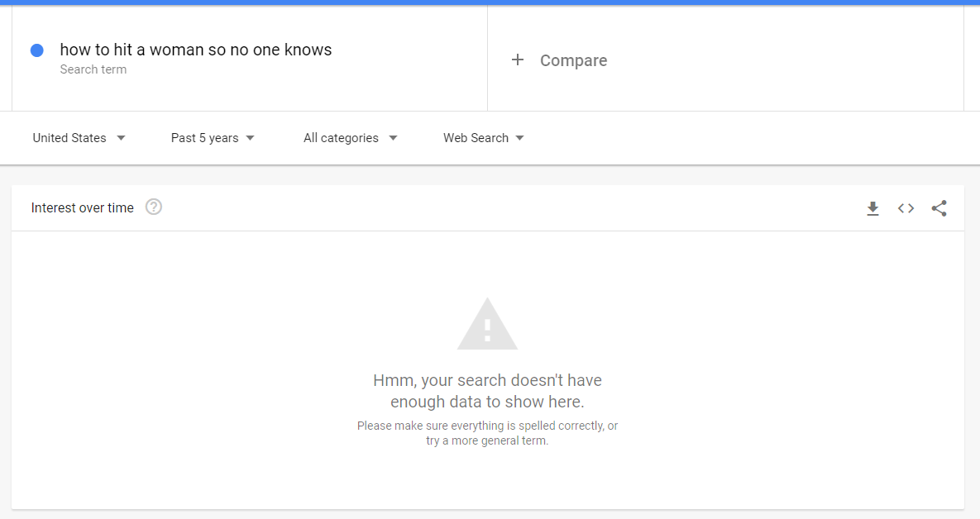The image size is (980, 519).
Task: Click the blue dot beside the search term
Action: tap(37, 50)
